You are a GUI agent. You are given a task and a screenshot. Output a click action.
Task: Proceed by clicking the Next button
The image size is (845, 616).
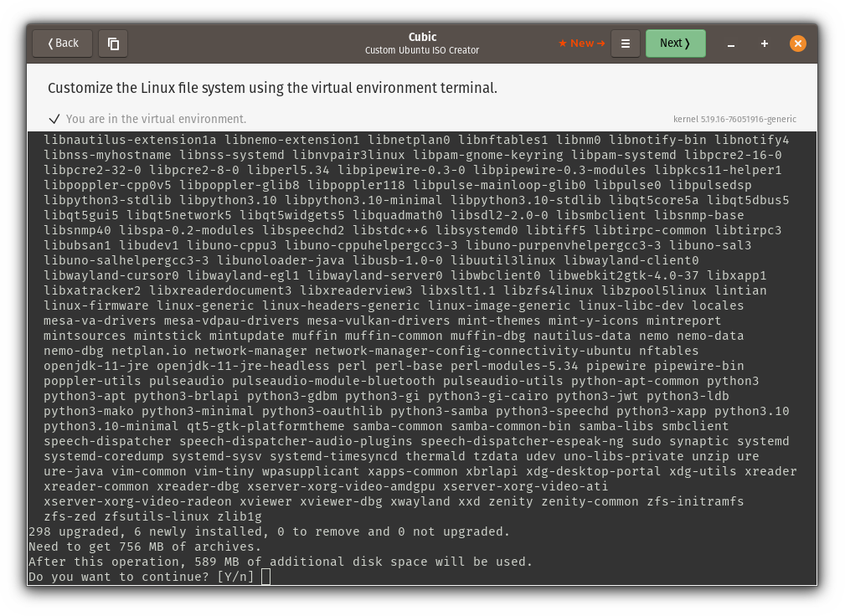click(675, 44)
